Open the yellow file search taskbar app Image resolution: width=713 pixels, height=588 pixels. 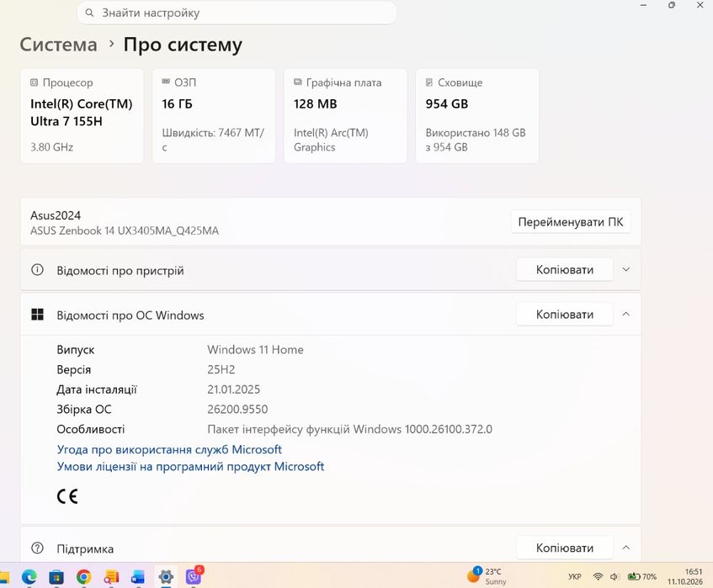pos(110,576)
